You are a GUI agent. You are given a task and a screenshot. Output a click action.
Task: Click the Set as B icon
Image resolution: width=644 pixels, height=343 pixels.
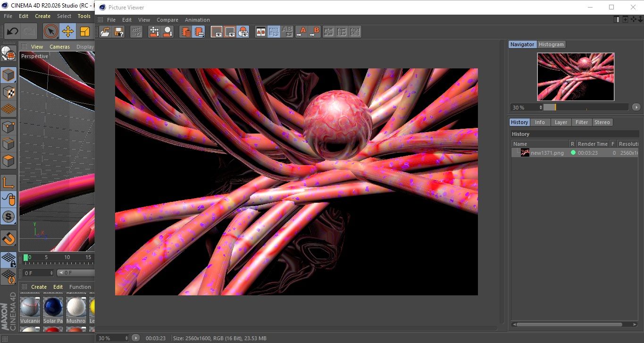coord(315,32)
